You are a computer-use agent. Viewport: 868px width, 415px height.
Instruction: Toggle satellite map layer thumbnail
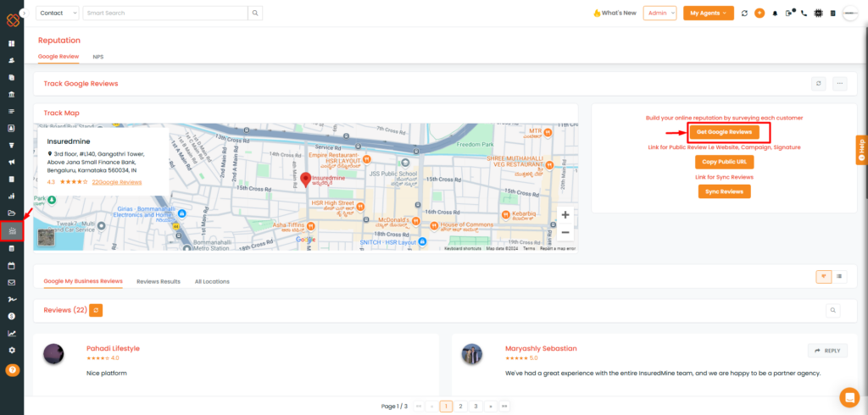tap(46, 237)
